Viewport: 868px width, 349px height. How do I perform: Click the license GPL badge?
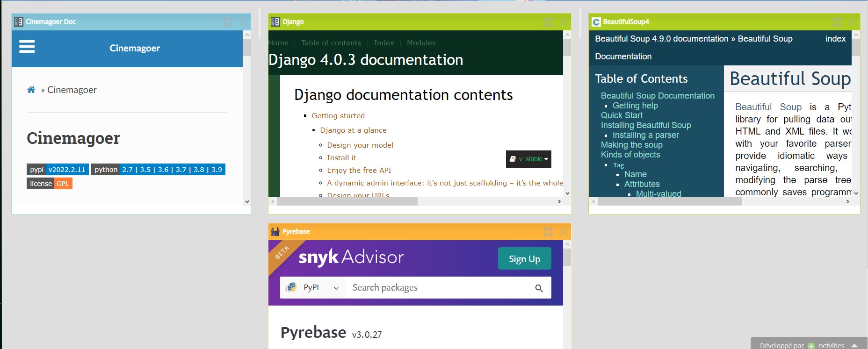tap(50, 184)
